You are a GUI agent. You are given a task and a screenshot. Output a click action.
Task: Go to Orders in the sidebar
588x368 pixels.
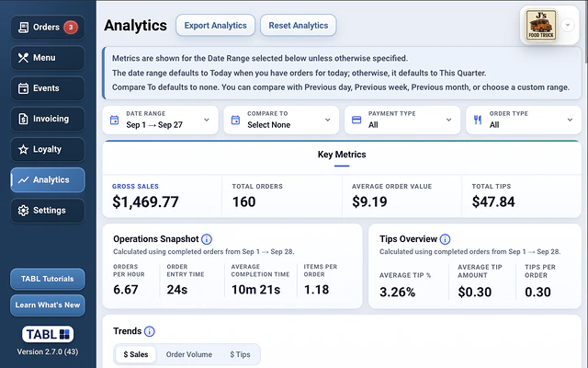(48, 28)
